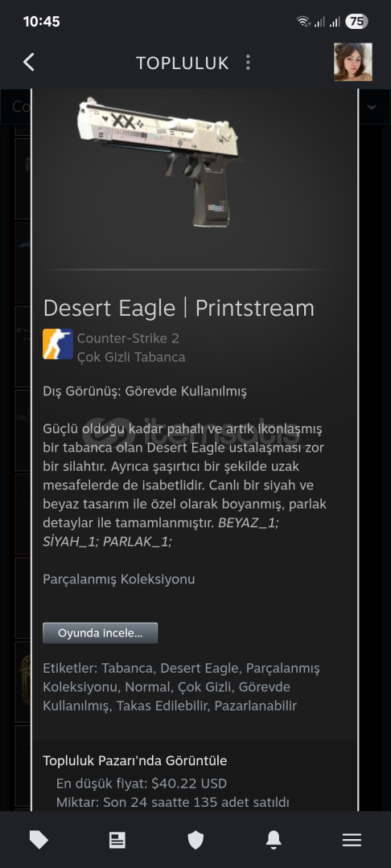Open the Steam Guard shield tab
Screen dimensions: 391x868
(195, 841)
